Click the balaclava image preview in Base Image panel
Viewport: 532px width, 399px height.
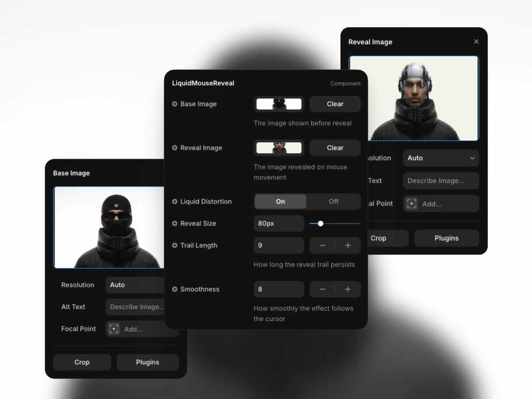point(109,227)
